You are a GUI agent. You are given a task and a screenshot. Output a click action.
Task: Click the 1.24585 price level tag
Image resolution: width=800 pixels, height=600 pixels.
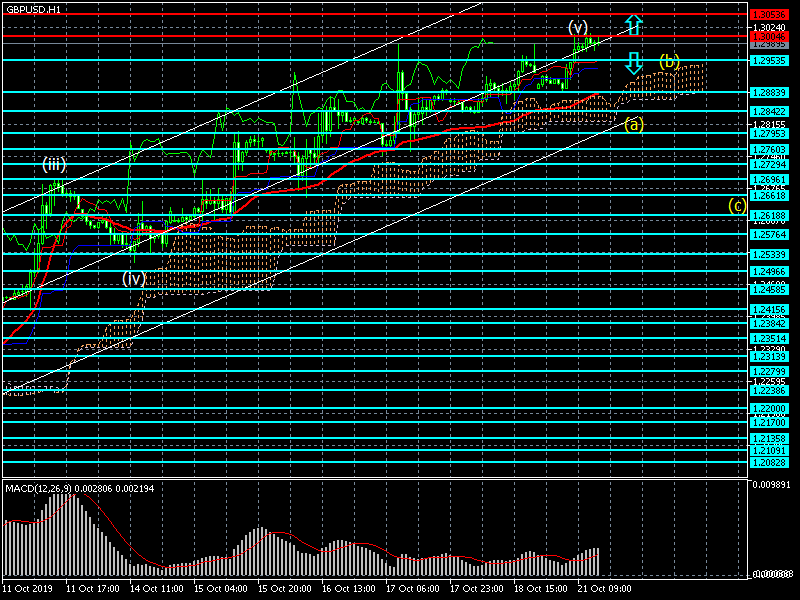pyautogui.click(x=770, y=290)
